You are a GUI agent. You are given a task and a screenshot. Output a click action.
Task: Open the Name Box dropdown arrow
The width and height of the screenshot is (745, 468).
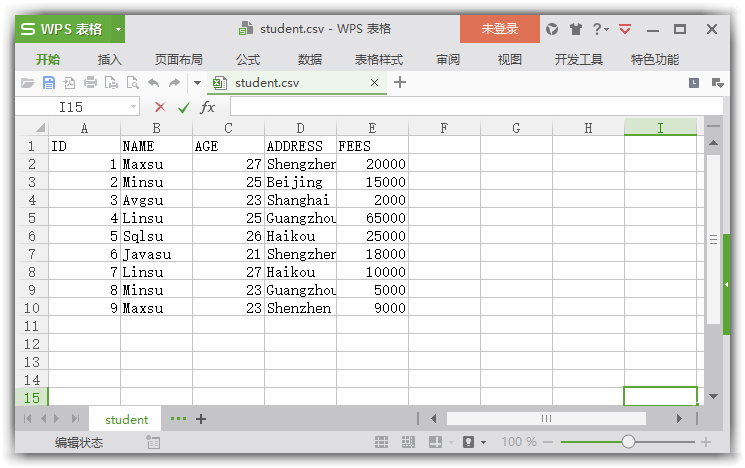(134, 107)
